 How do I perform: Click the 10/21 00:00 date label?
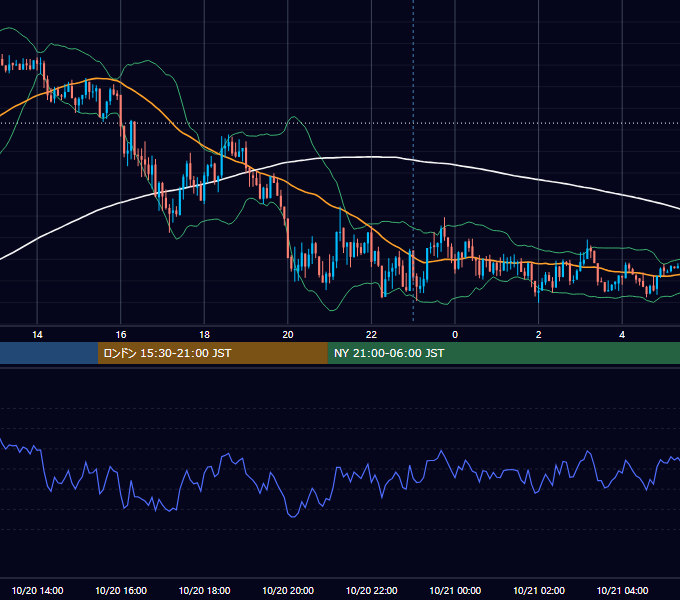pos(455,590)
